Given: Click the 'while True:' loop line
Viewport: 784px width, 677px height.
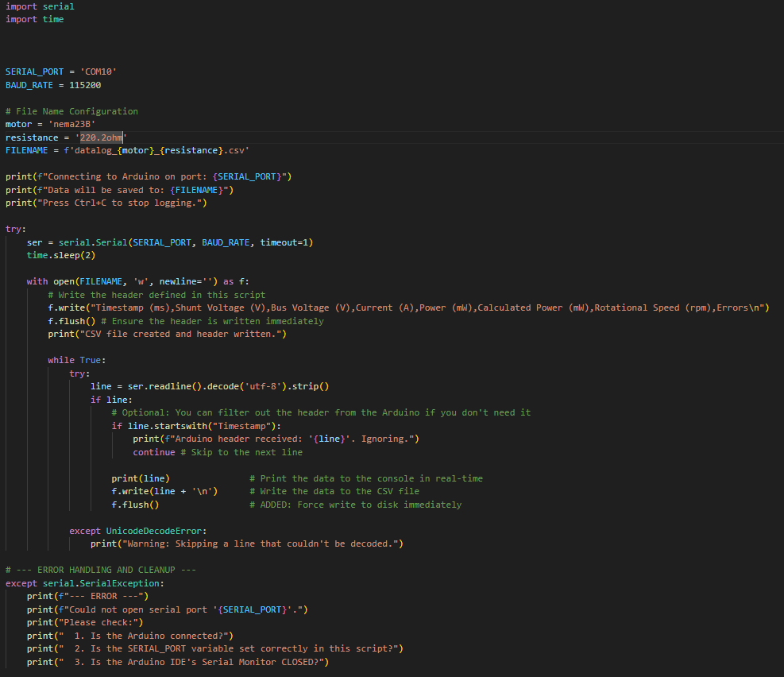Looking at the screenshot, I should (76, 360).
